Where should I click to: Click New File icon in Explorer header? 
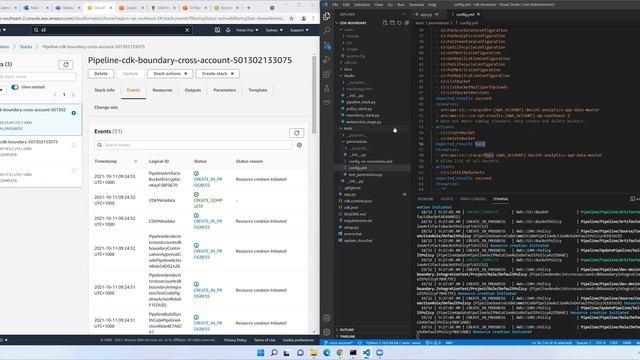coord(385,23)
